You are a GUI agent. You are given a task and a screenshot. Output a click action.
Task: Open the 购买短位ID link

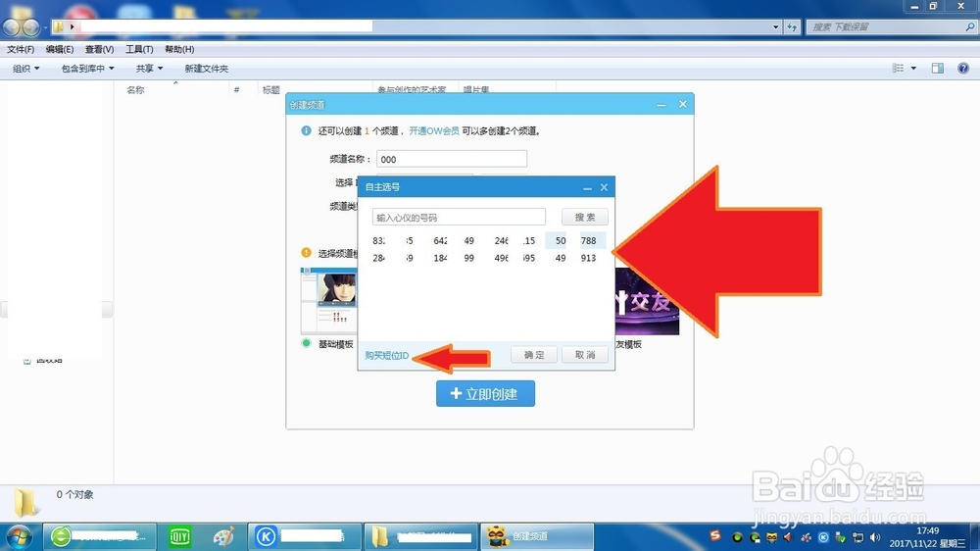[x=387, y=355]
